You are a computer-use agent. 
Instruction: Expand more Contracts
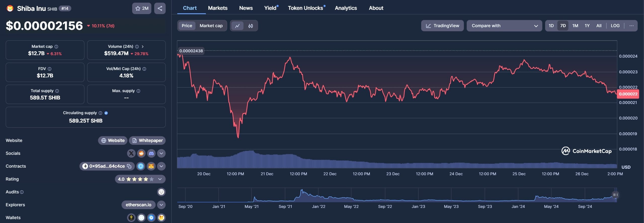tap(161, 166)
